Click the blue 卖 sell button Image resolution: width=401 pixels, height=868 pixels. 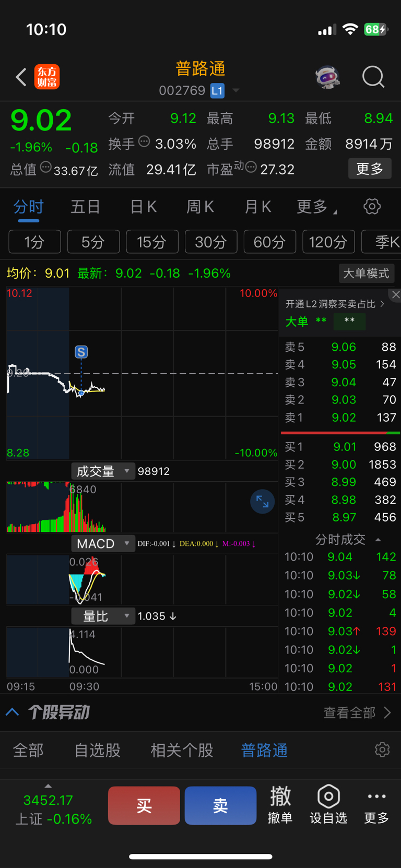(220, 806)
